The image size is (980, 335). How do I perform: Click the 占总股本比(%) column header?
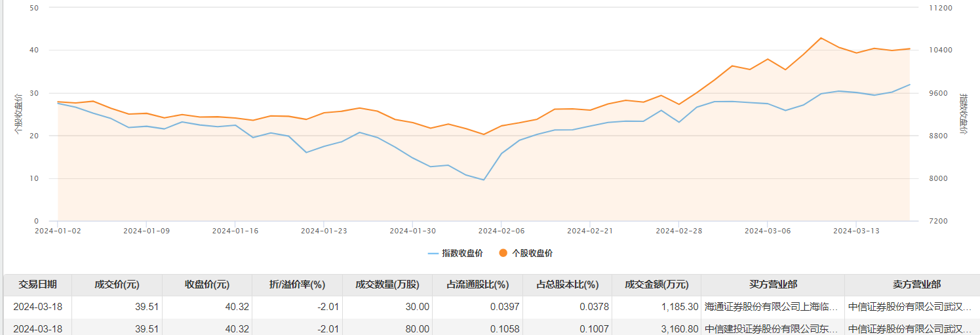click(568, 285)
